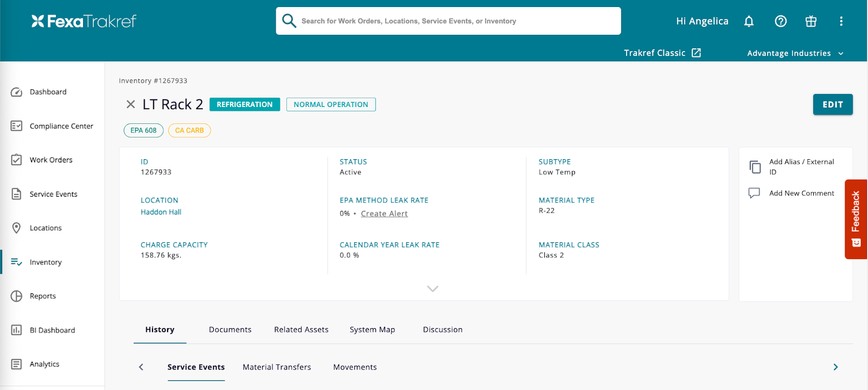Click the Inventory #1267933 breadcrumb text
868x390 pixels.
(153, 81)
